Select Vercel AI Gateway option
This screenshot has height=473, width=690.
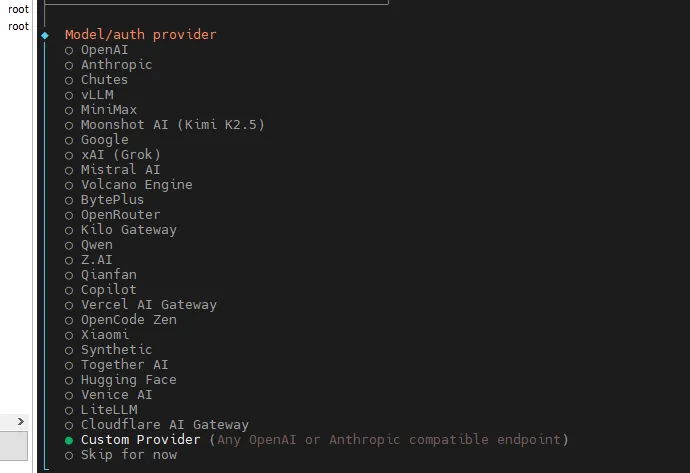click(x=148, y=305)
